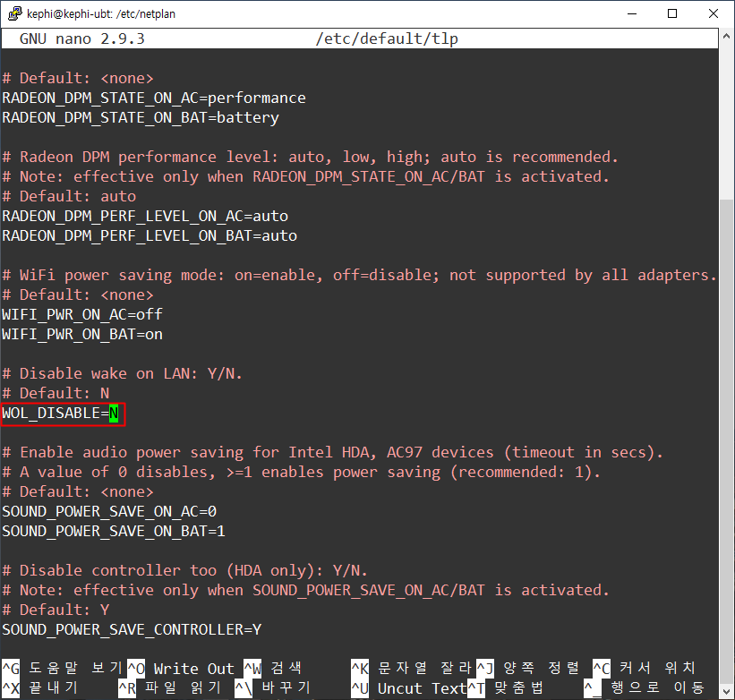Click the ^_ 행으로 이동 shortcut
Screen dimensions: 735x700
tap(645, 688)
